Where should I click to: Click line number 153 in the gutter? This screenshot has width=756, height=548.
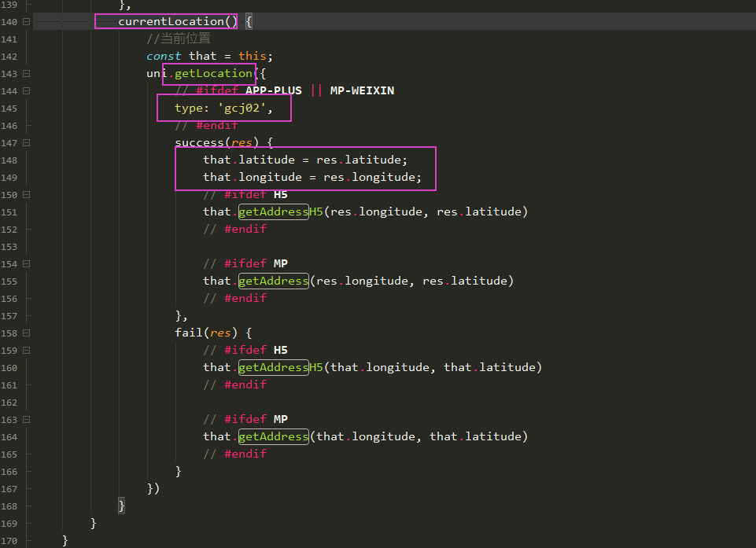click(9, 247)
